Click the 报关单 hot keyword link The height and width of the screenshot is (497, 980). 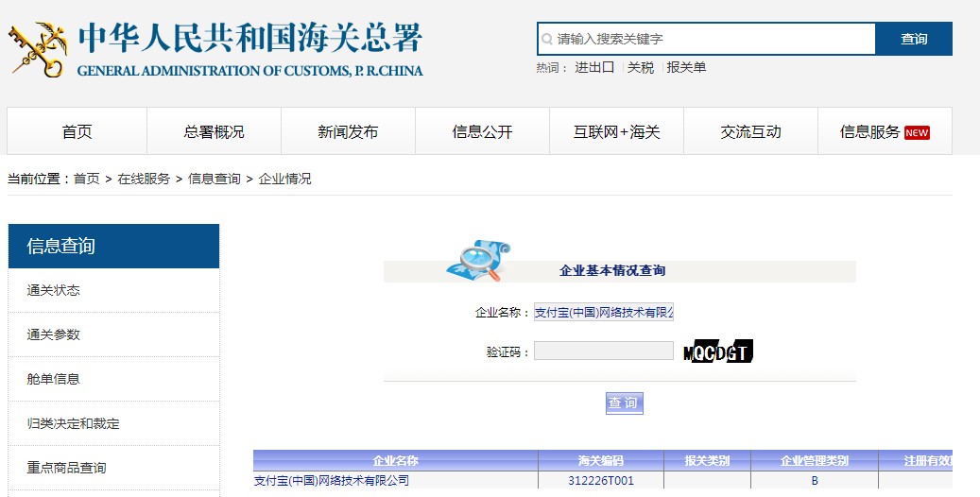click(x=686, y=67)
